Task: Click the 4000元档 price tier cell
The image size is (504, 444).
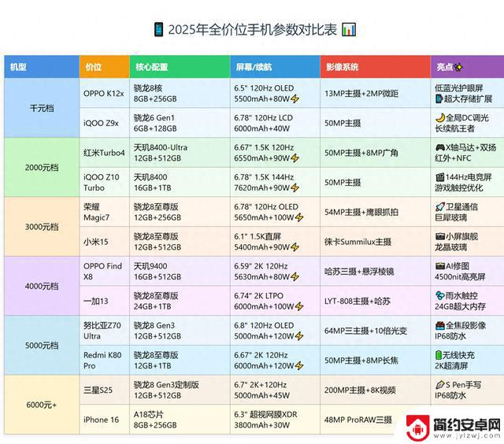Action: (x=42, y=286)
